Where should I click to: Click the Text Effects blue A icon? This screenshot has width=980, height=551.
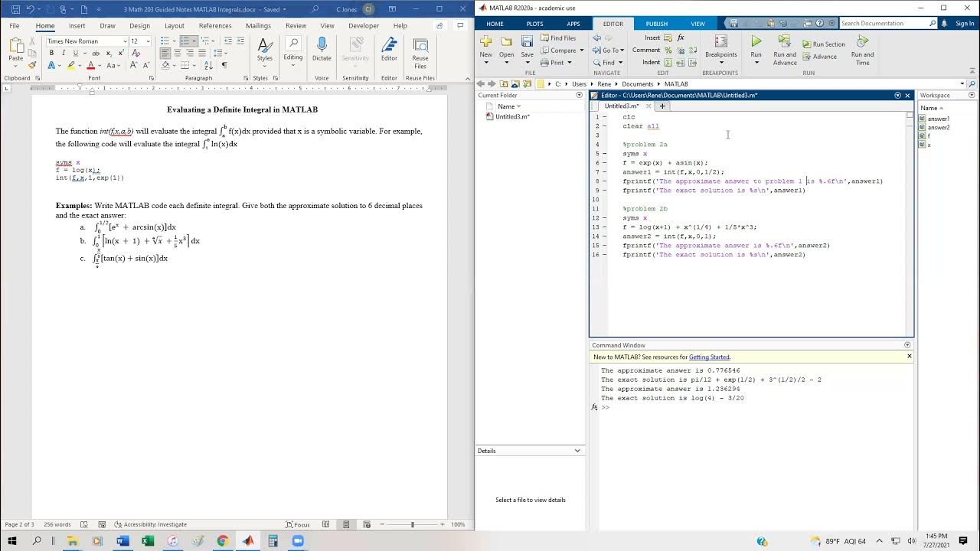(52, 65)
